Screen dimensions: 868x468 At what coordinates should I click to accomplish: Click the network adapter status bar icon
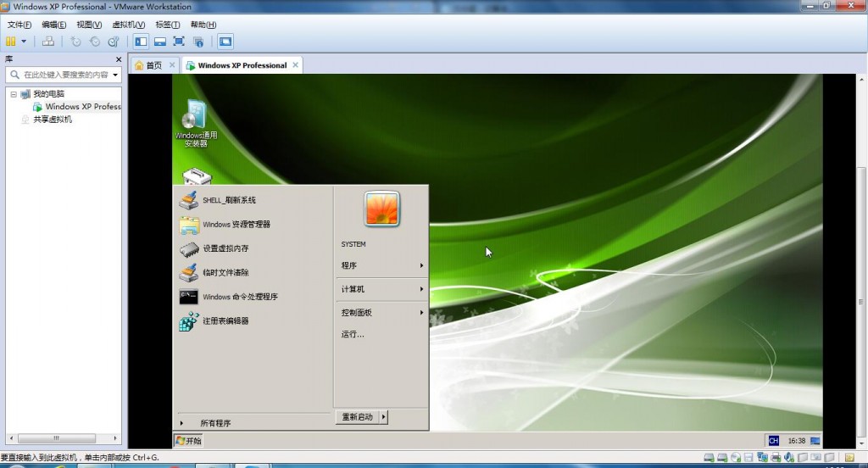point(762,458)
